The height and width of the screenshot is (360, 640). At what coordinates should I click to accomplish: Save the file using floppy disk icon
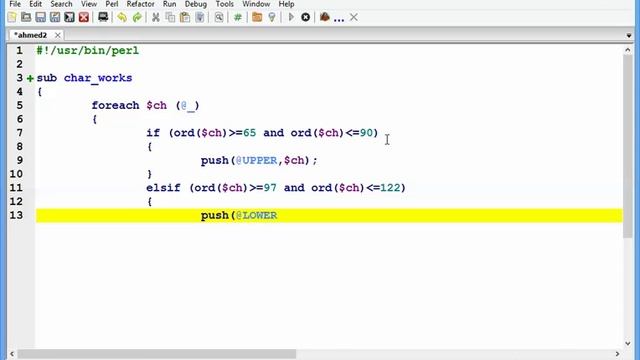coord(40,17)
